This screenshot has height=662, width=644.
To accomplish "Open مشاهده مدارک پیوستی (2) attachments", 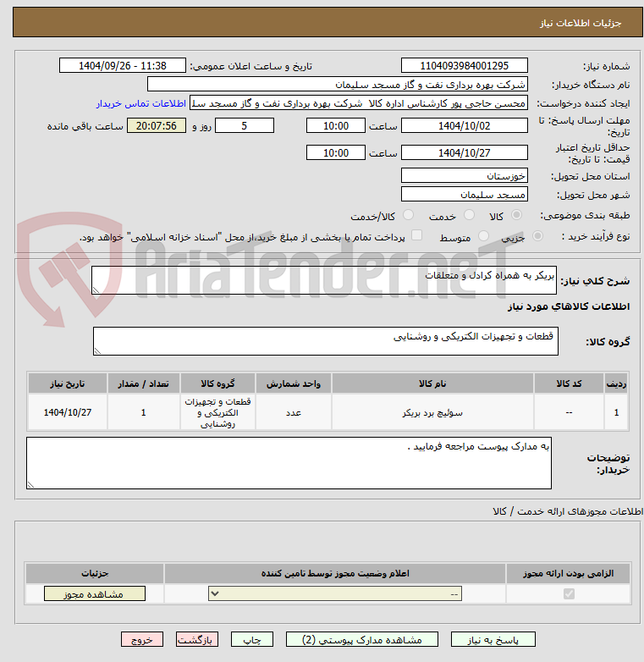I will pyautogui.click(x=362, y=640).
